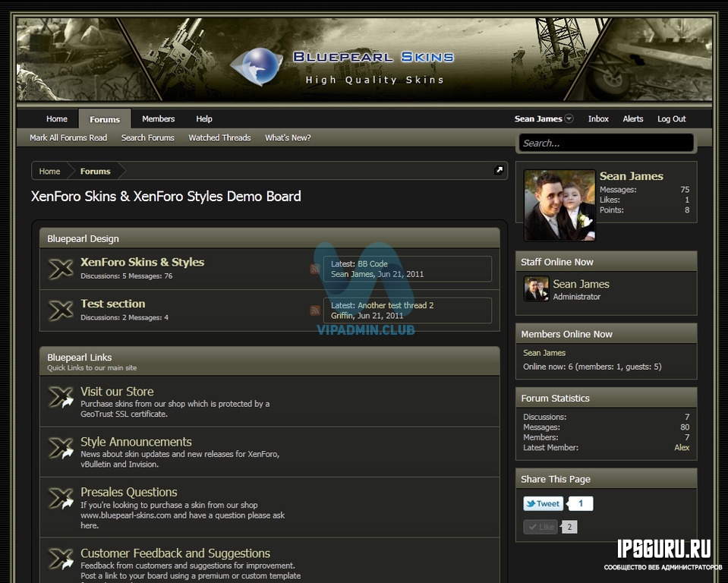The image size is (728, 583).
Task: Click the Share This Page heading
Action: pos(555,479)
